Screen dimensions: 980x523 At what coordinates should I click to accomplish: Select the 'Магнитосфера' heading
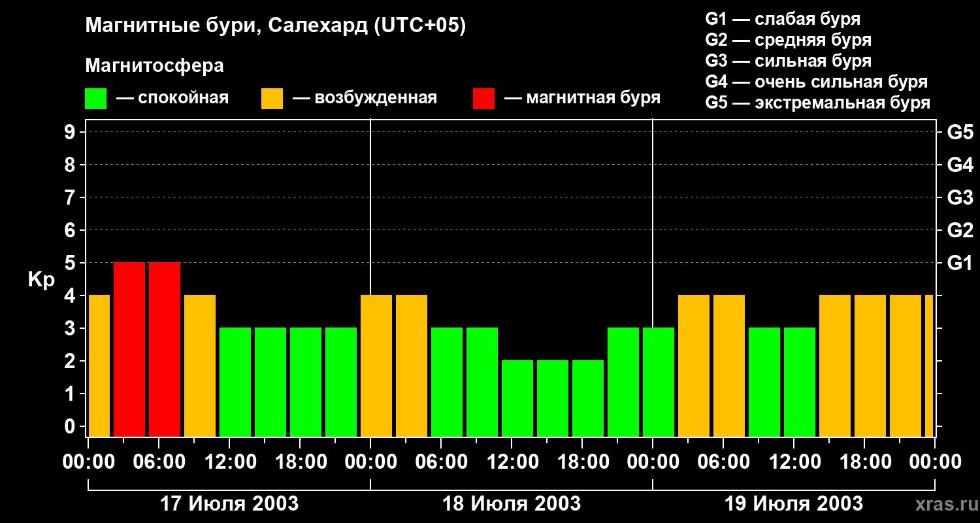pyautogui.click(x=154, y=65)
